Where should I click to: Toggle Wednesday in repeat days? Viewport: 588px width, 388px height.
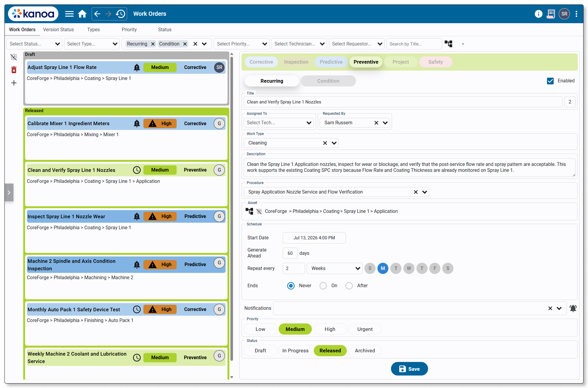coord(409,268)
